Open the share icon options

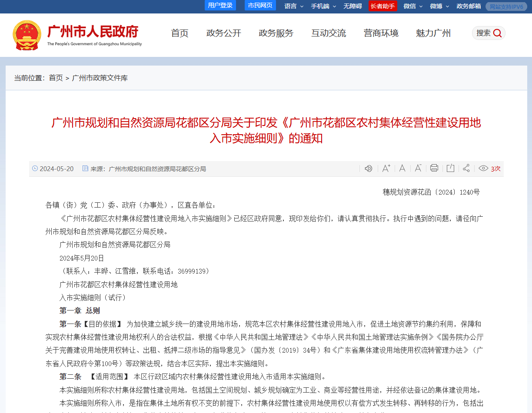466,169
